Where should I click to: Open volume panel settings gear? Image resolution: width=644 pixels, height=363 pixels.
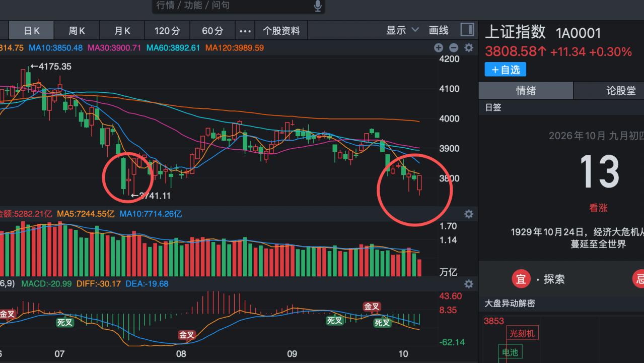[469, 214]
